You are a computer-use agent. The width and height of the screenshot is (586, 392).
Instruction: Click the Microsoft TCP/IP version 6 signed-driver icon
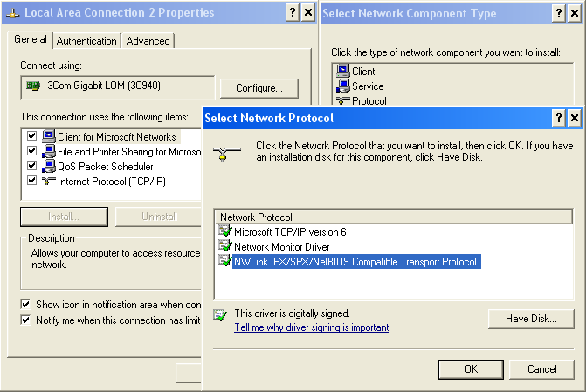225,231
